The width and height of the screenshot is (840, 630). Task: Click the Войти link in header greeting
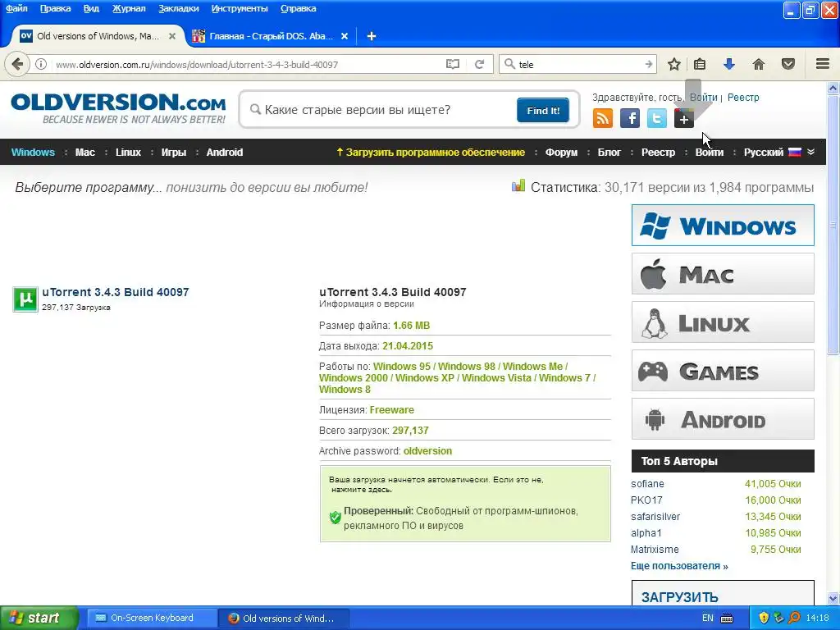pos(703,98)
